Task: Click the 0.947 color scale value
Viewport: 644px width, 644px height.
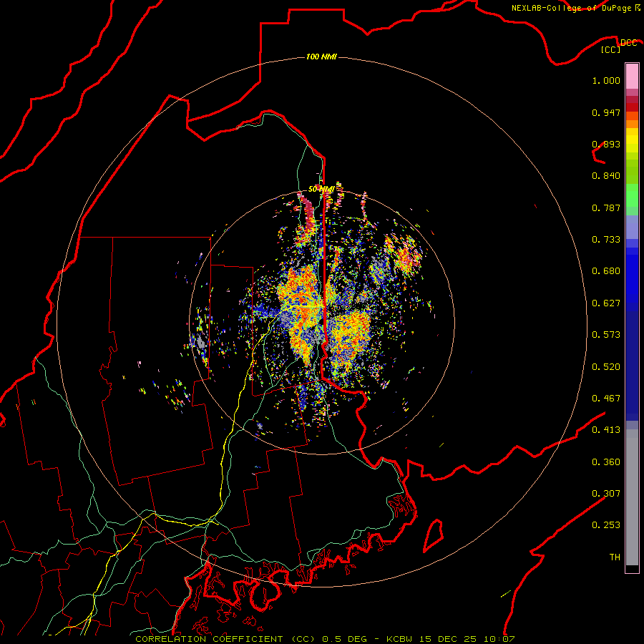Action: coord(606,112)
